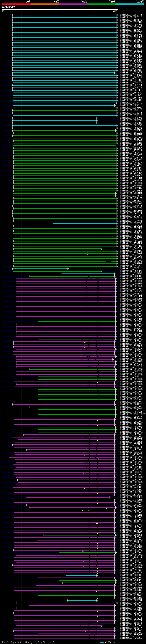
Task: Click the UniRef100_C3Z2R7 hit label
Action: tap(131, 347)
